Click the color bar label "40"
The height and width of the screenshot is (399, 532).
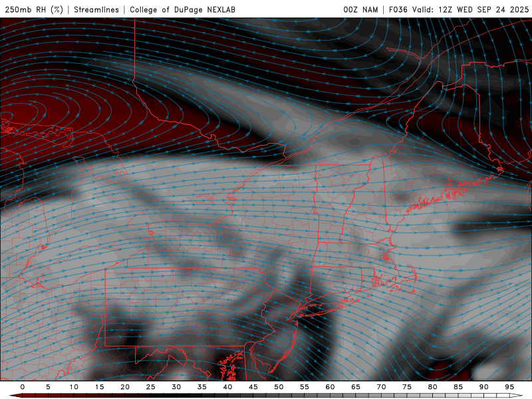coord(227,387)
